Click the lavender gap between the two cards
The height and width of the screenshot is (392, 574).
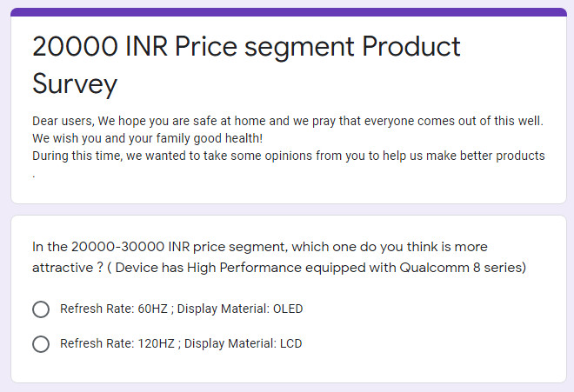coord(289,209)
